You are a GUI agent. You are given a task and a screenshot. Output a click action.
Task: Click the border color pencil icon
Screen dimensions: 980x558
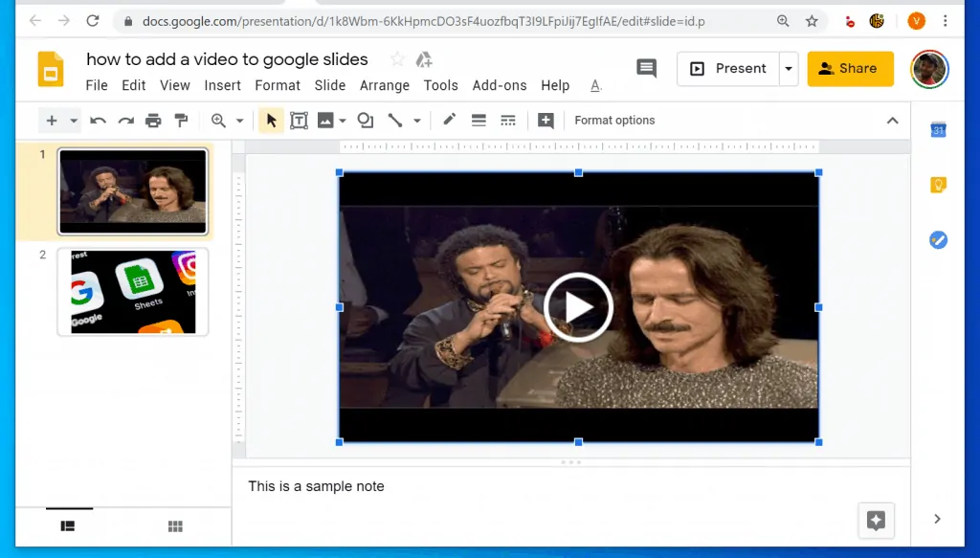449,121
